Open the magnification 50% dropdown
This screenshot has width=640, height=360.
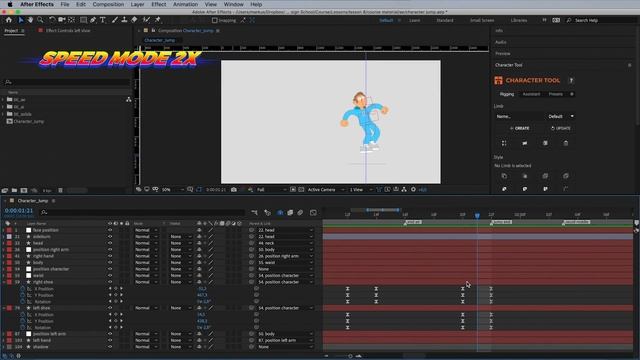173,189
